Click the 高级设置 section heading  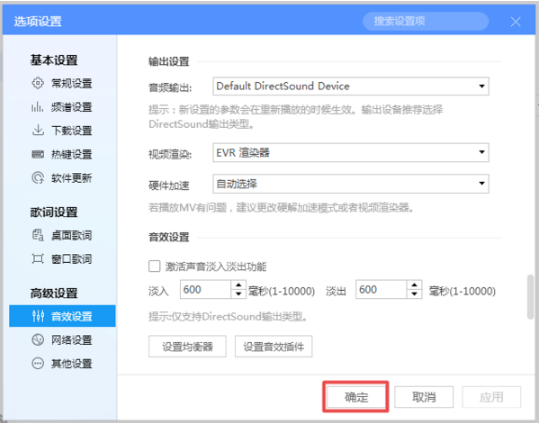coord(54,293)
